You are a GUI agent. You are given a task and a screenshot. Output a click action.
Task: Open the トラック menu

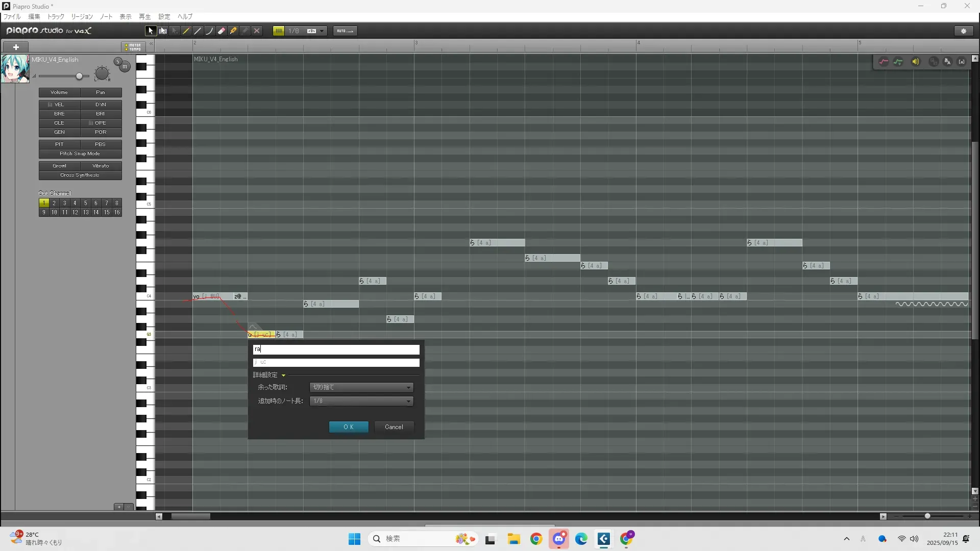pos(56,17)
